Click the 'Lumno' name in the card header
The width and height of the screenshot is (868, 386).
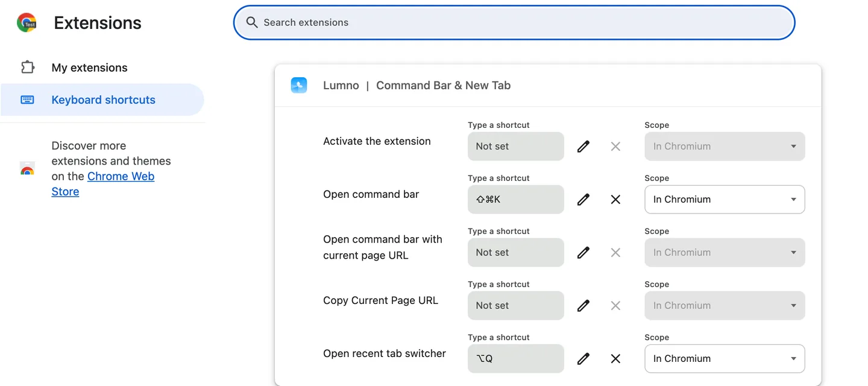click(341, 85)
